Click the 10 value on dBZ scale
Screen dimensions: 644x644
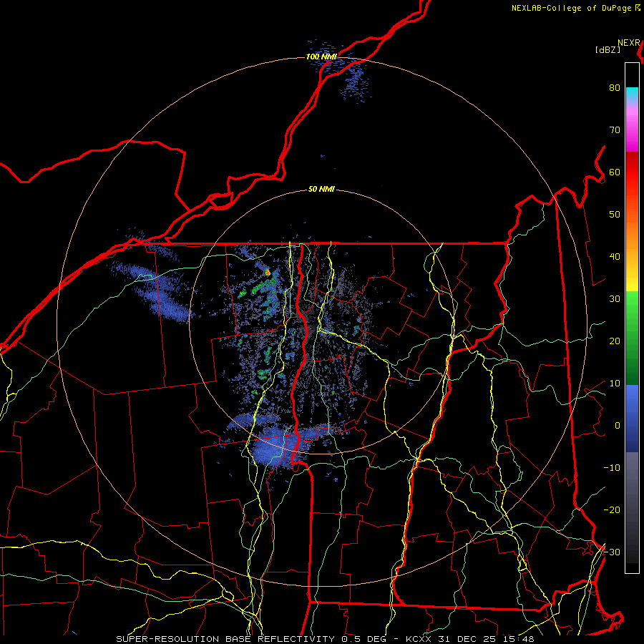coord(615,384)
